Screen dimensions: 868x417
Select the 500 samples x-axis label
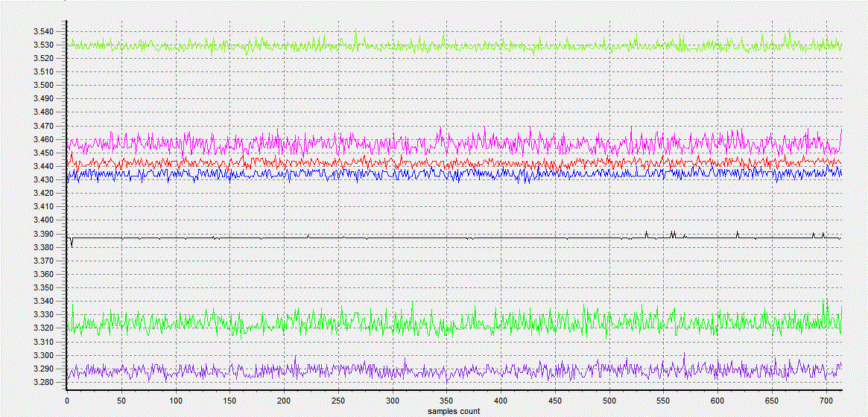[x=609, y=400]
